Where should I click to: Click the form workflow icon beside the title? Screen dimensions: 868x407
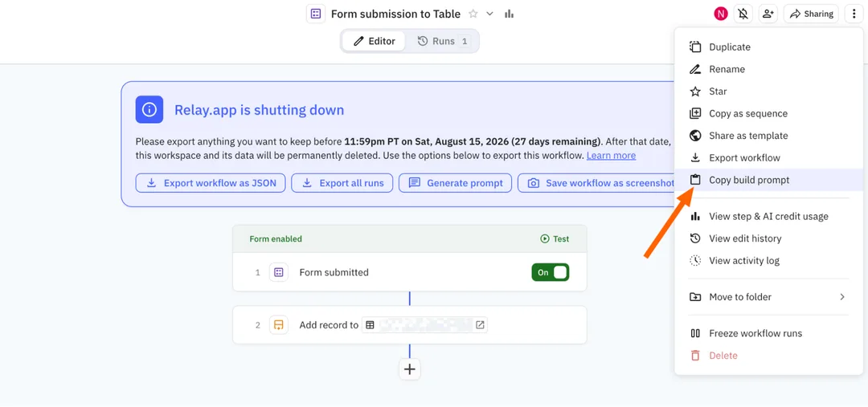[x=316, y=14]
